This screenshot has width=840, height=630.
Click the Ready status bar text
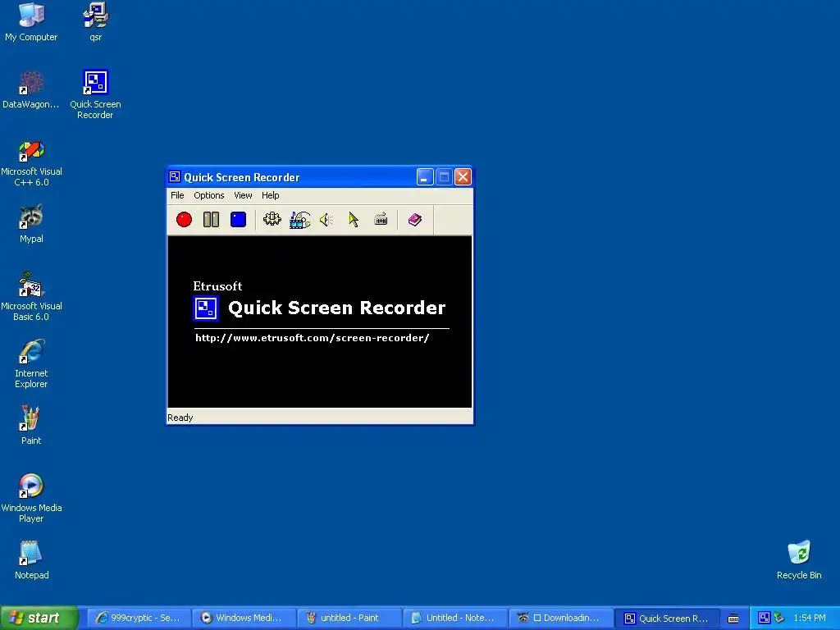pos(180,418)
